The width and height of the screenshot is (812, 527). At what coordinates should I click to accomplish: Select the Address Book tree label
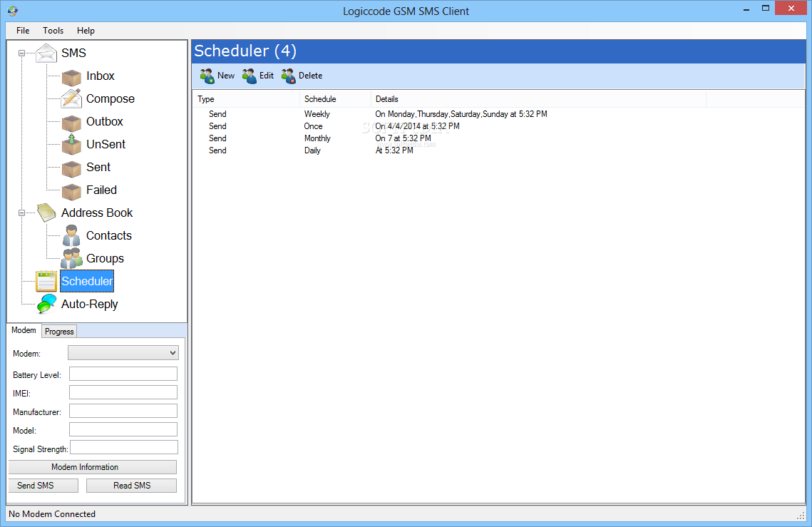click(97, 213)
